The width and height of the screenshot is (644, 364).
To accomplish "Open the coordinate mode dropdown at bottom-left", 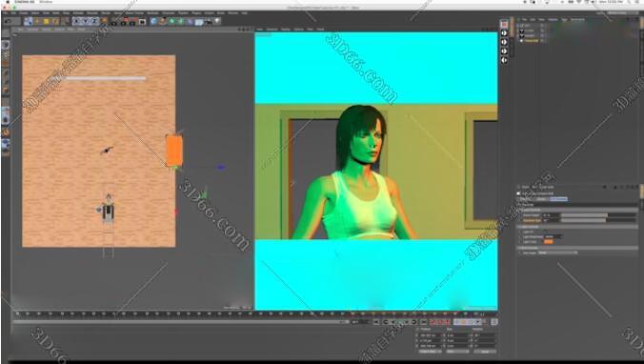I will 430,352.
